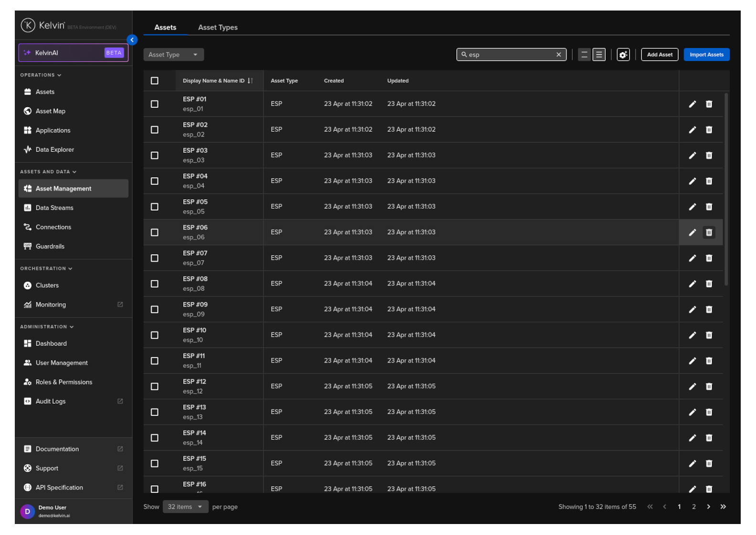Screen dimensions: 756x535
Task: Open the Asset Type filter dropdown
Action: tap(173, 55)
